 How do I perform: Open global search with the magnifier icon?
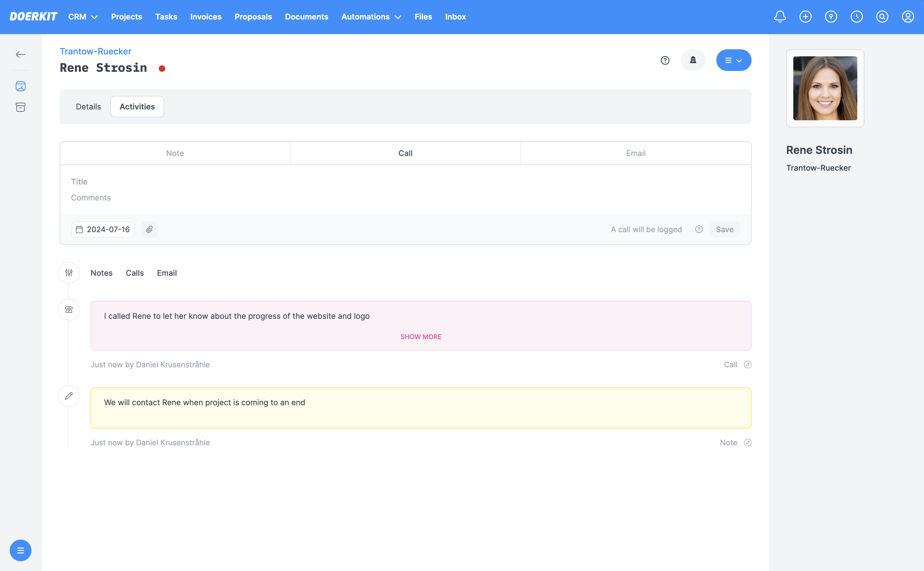click(x=883, y=17)
